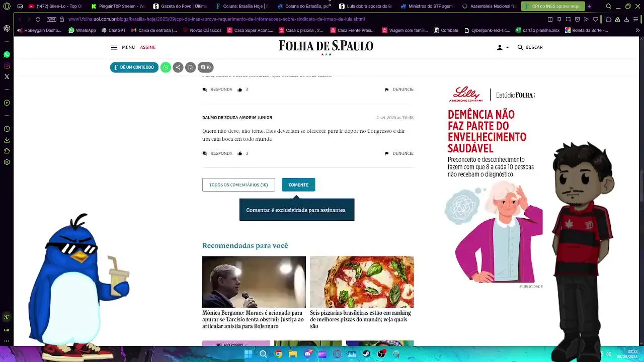The width and height of the screenshot is (644, 362).
Task: Open the WhatsApp bookmark
Action: click(82, 30)
